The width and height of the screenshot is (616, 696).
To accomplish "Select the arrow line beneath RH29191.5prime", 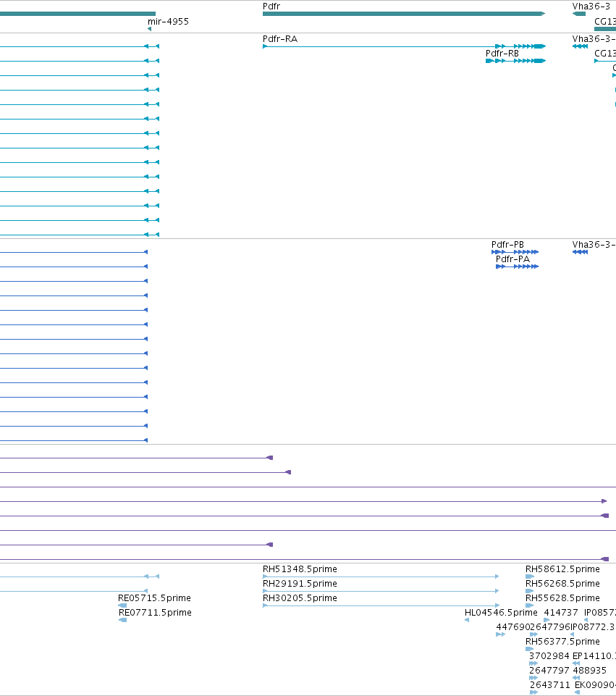I will point(381,591).
